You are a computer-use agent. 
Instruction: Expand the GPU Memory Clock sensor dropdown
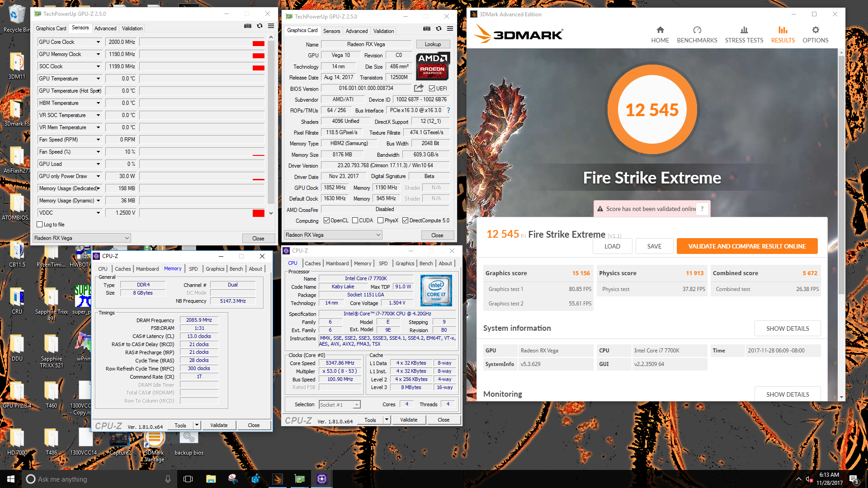click(98, 54)
